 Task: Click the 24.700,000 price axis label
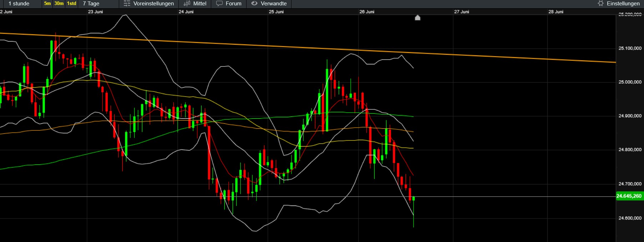point(630,184)
